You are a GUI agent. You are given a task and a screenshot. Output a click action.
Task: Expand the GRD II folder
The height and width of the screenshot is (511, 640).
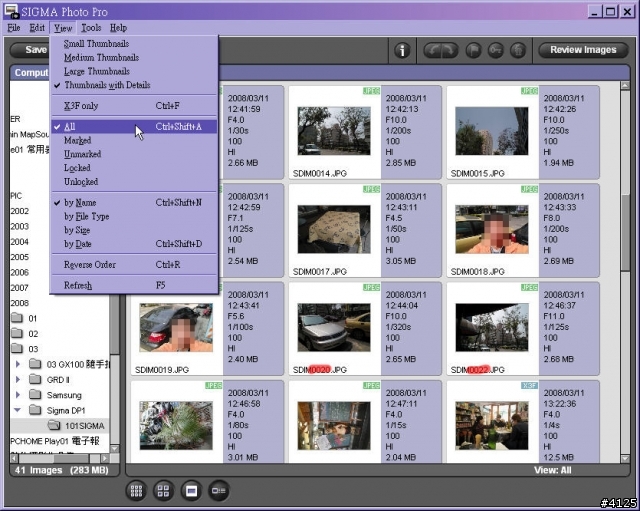(18, 380)
